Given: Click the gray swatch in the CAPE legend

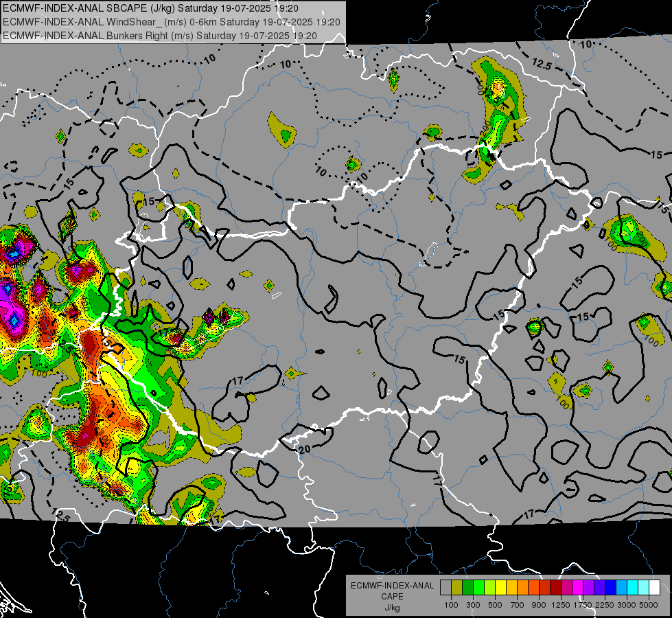Looking at the screenshot, I should point(445,587).
